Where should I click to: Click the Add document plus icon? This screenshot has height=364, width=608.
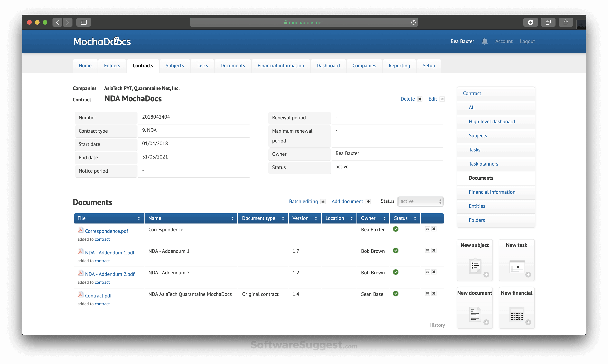pos(368,202)
